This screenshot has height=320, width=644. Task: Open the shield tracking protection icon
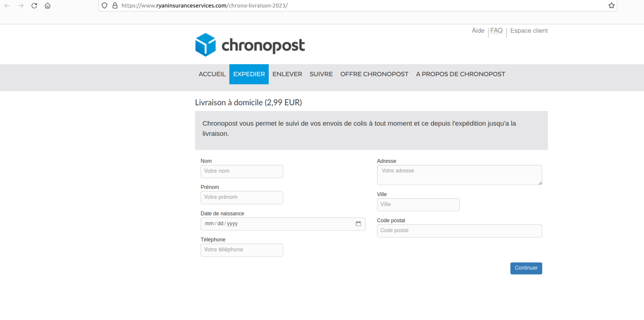105,6
